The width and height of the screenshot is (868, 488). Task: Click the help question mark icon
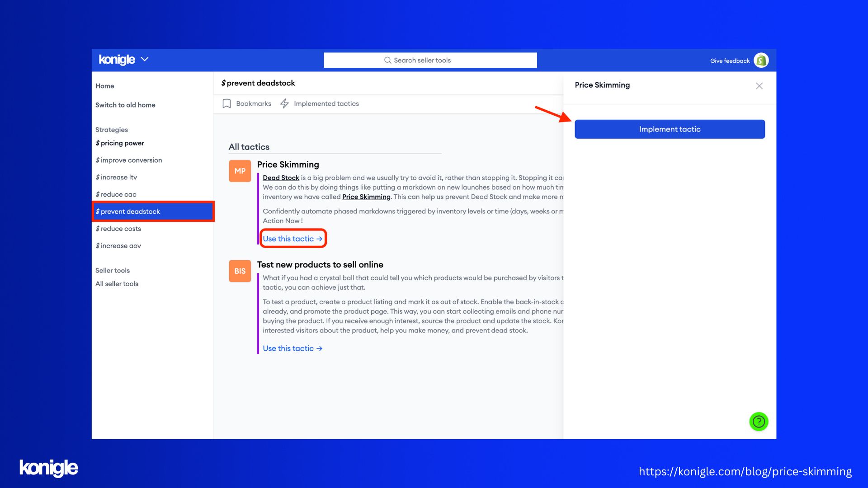[x=759, y=421]
